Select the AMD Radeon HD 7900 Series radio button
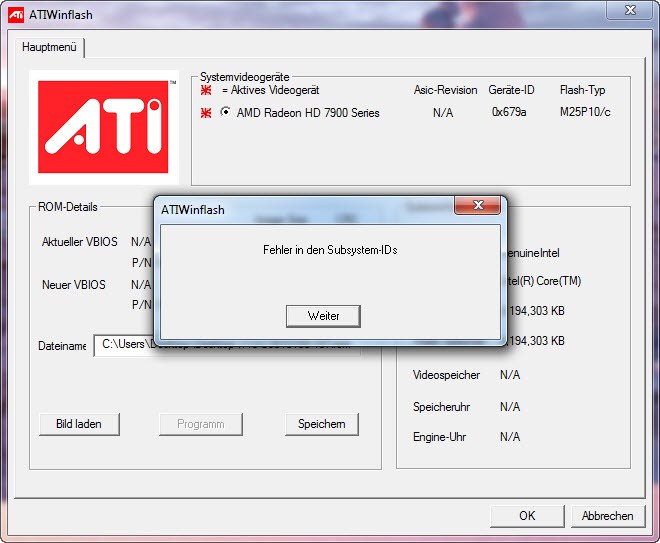Image resolution: width=660 pixels, height=543 pixels. 226,112
